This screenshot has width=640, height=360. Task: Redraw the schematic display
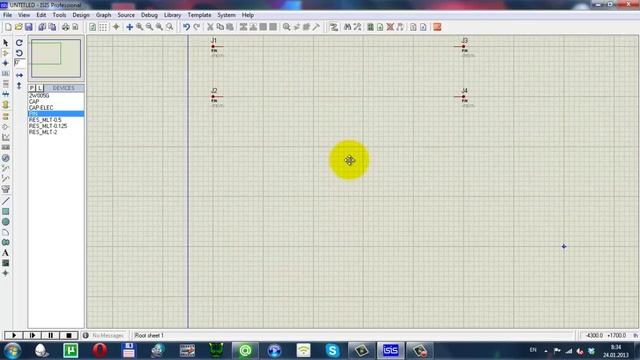(93, 27)
